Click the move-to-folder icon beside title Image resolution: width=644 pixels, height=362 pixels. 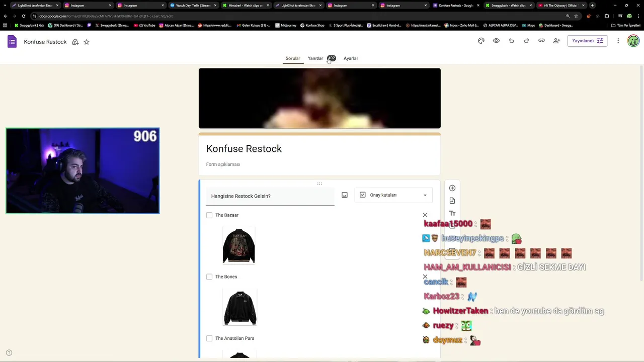point(75,42)
